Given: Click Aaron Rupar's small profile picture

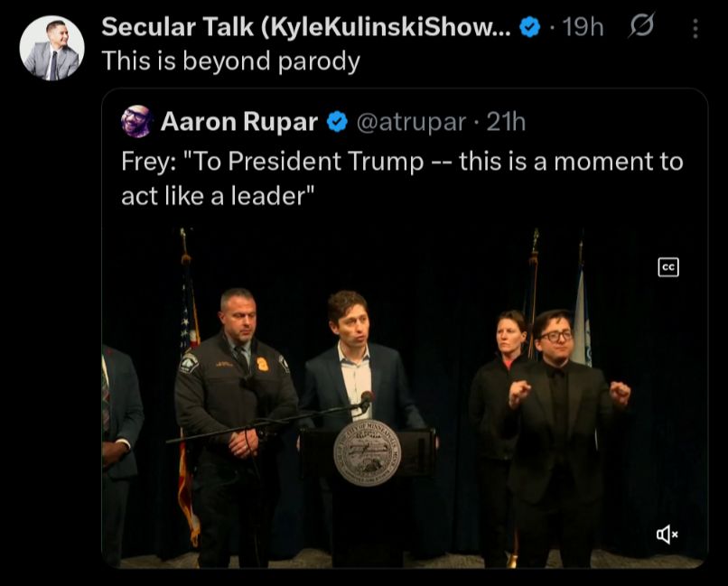Looking at the screenshot, I should pos(137,121).
